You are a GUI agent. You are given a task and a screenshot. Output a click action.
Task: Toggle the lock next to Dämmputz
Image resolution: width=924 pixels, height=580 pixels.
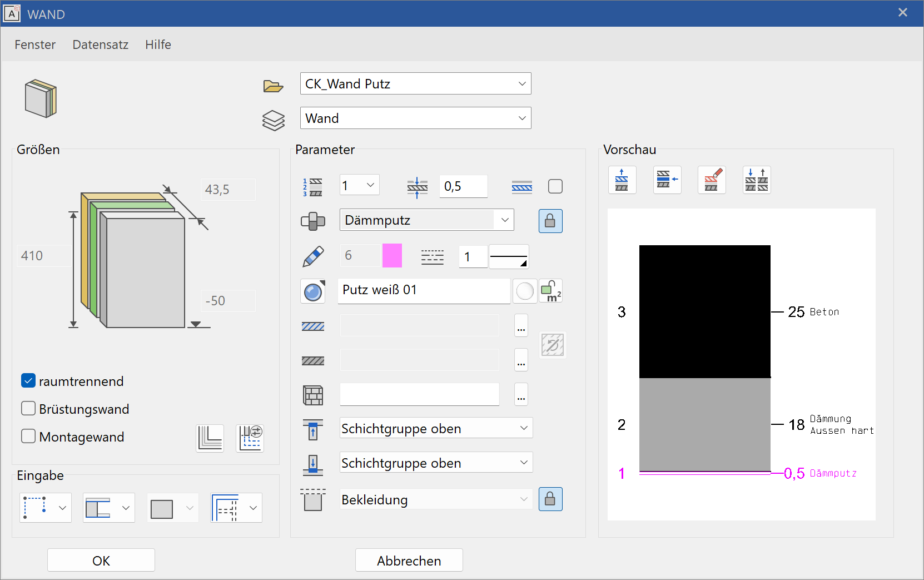pos(550,221)
